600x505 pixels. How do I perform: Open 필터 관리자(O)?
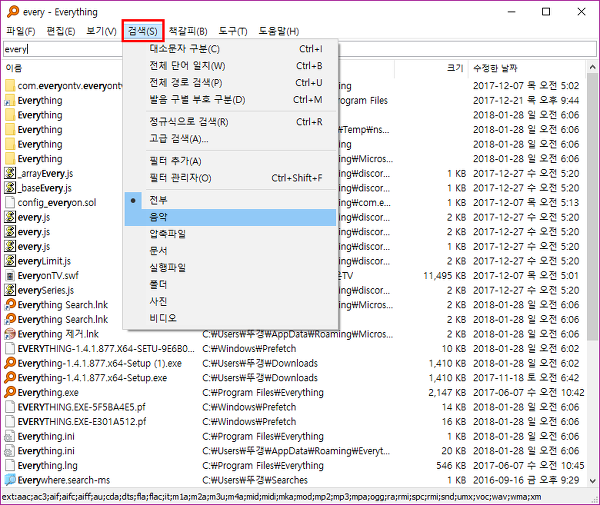(230, 178)
